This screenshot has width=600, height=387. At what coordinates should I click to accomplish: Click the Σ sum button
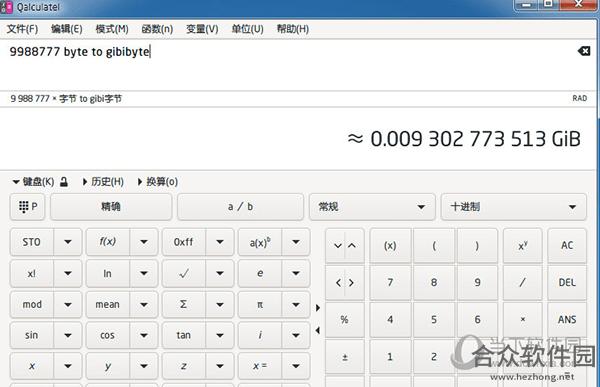(184, 304)
